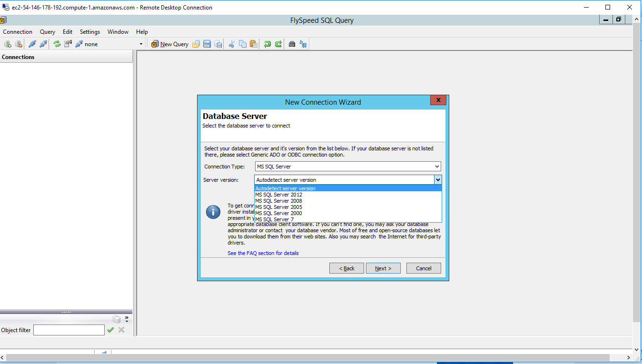
Task: Create a new database connection
Action: click(x=8, y=43)
